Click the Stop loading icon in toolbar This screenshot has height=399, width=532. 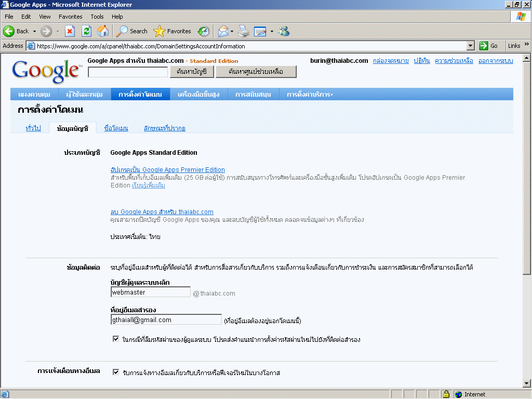pos(70,31)
